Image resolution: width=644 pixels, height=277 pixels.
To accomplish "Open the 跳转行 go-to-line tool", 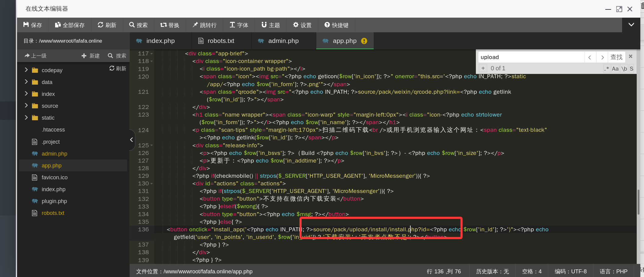I will 204,25.
